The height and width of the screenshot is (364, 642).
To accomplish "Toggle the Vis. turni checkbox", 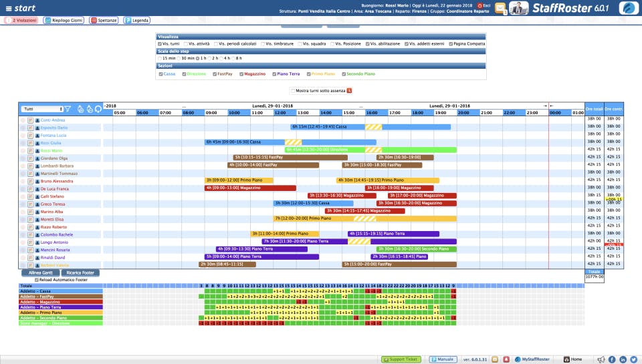I will pos(160,44).
